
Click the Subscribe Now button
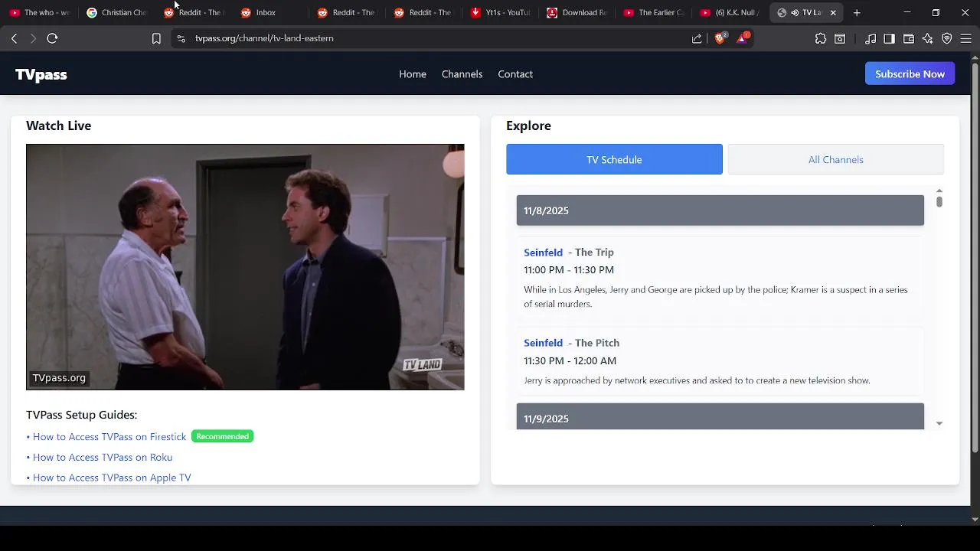coord(910,74)
